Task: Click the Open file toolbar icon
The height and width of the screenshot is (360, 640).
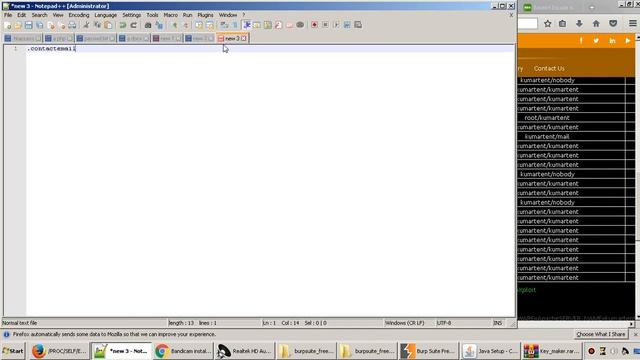Action: pyautogui.click(x=18, y=25)
